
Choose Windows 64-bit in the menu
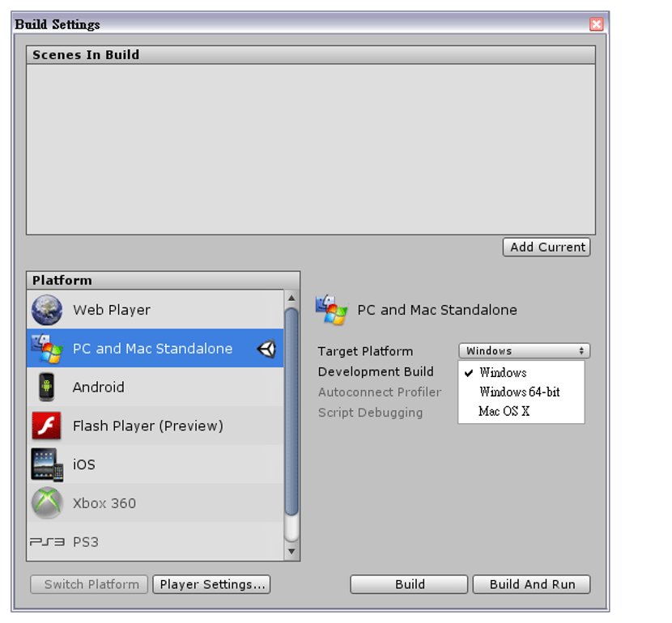[521, 392]
